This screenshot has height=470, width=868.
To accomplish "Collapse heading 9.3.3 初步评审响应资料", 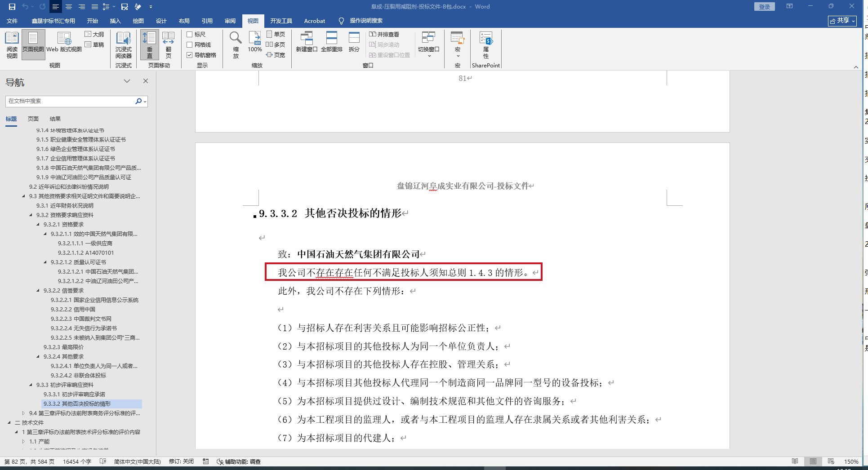I will pos(31,385).
